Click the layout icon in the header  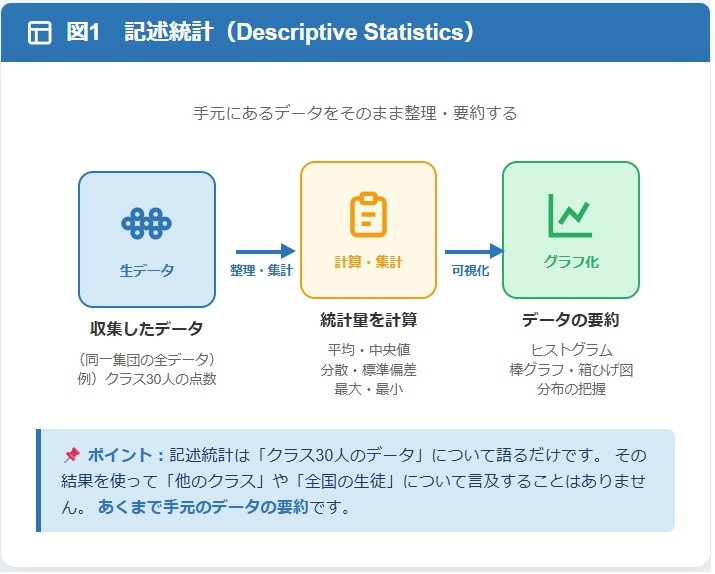[x=40, y=33]
